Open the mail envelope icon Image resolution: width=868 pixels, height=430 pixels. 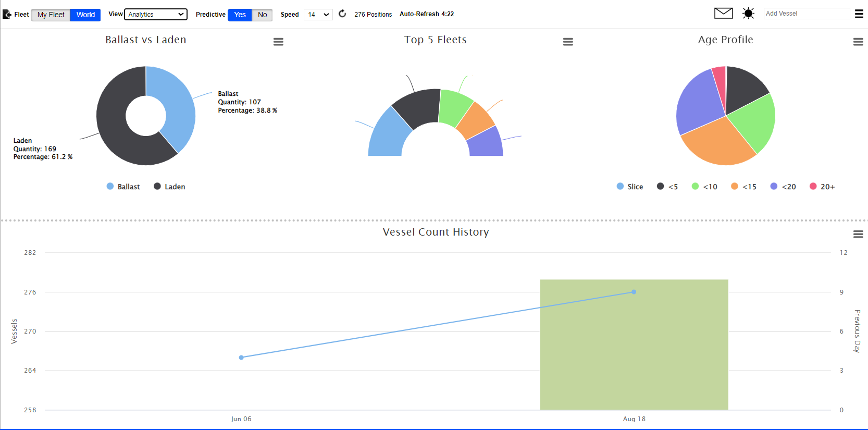(723, 14)
